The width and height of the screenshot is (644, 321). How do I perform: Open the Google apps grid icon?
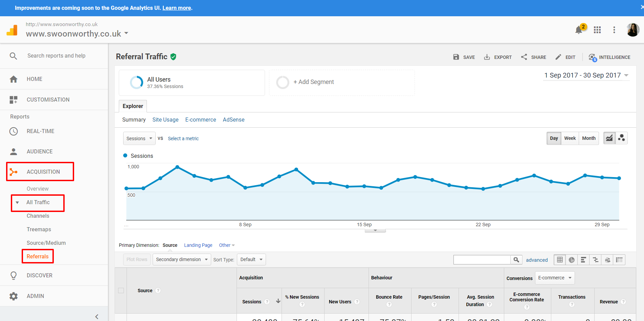pos(597,30)
